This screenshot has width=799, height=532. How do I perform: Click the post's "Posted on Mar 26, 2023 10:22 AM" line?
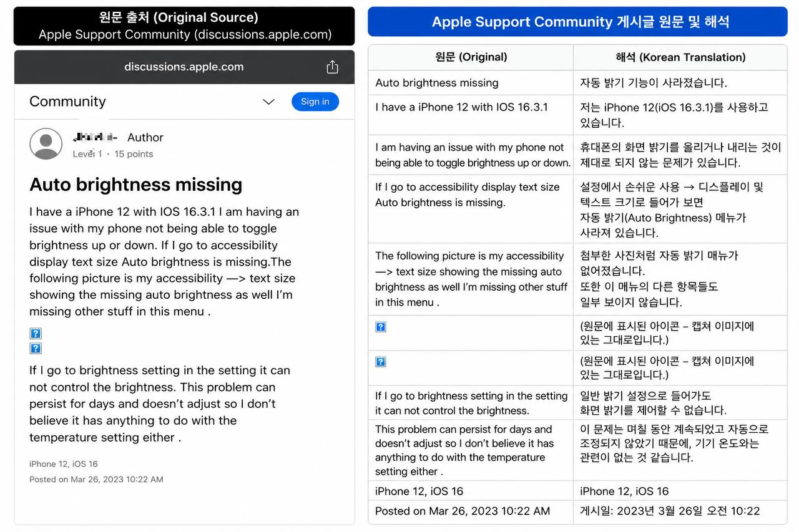[96, 480]
